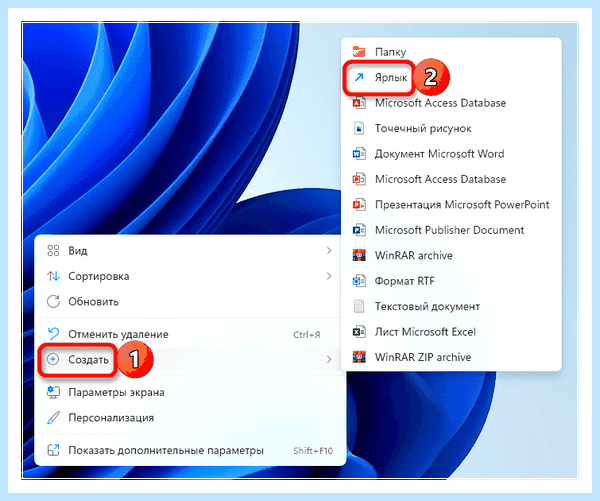Click the Word icon for Документ Microsoft Word
The image size is (600, 501).
point(359,154)
